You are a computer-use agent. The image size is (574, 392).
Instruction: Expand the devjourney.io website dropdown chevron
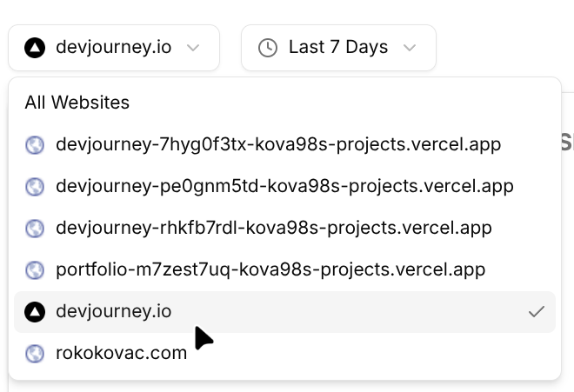[x=193, y=48]
